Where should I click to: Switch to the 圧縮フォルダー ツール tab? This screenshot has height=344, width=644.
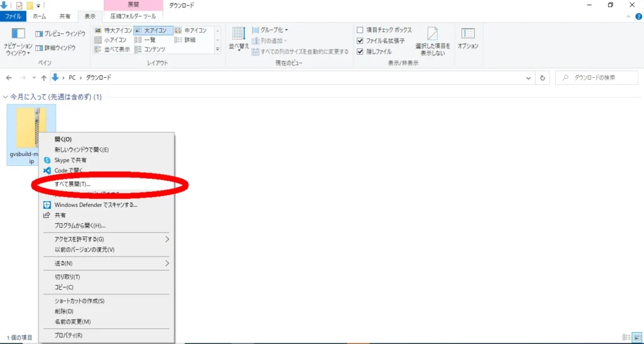click(133, 16)
